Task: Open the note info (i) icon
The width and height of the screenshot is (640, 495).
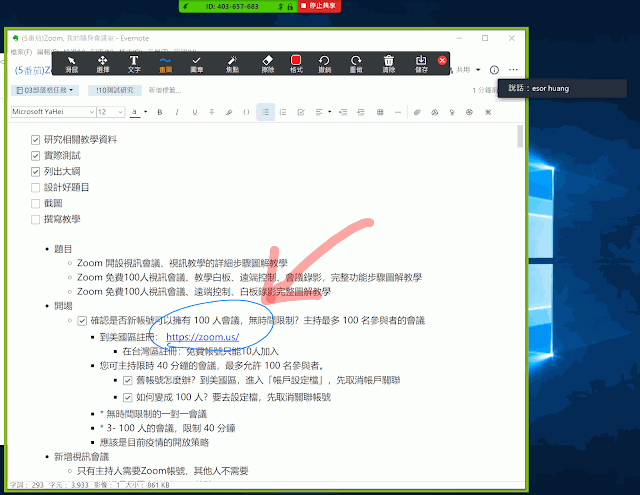Action: point(494,70)
